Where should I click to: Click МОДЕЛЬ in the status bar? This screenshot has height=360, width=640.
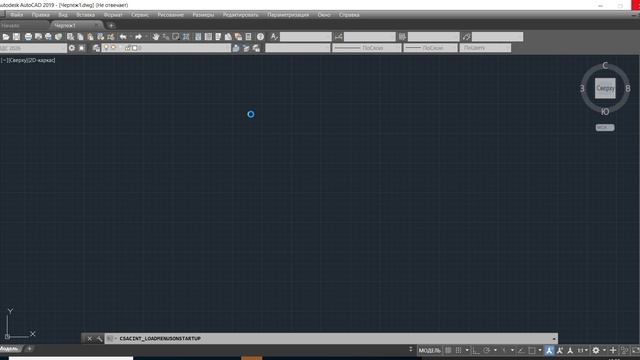430,350
